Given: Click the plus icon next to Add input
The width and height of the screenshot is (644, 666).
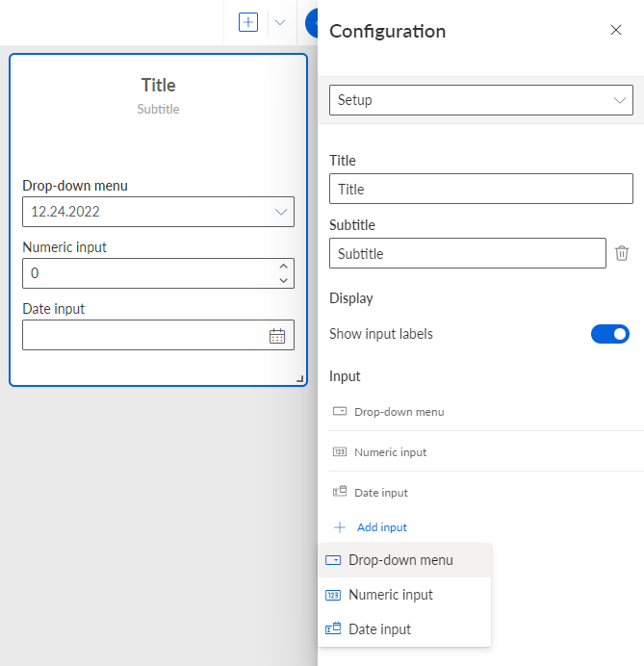Looking at the screenshot, I should pyautogui.click(x=340, y=527).
